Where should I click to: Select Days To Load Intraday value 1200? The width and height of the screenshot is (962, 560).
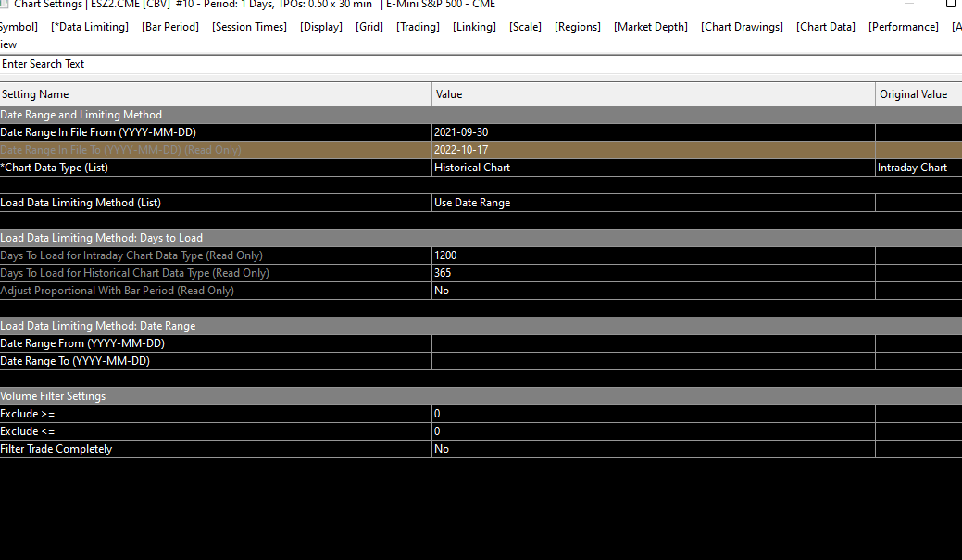(654, 255)
